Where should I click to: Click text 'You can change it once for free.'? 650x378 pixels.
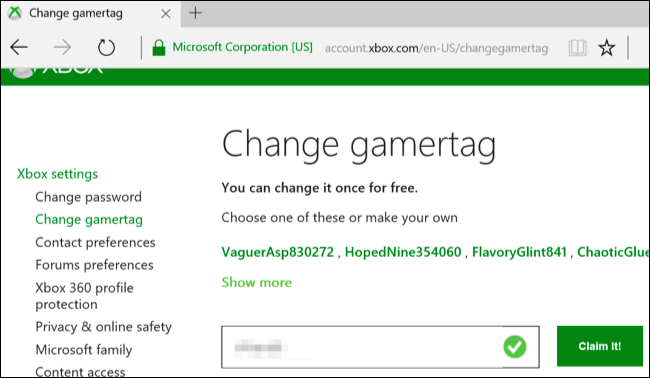click(x=320, y=188)
